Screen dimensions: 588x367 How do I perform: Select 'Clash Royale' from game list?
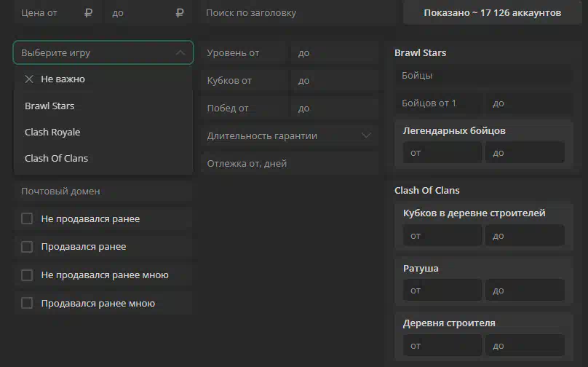pos(103,132)
